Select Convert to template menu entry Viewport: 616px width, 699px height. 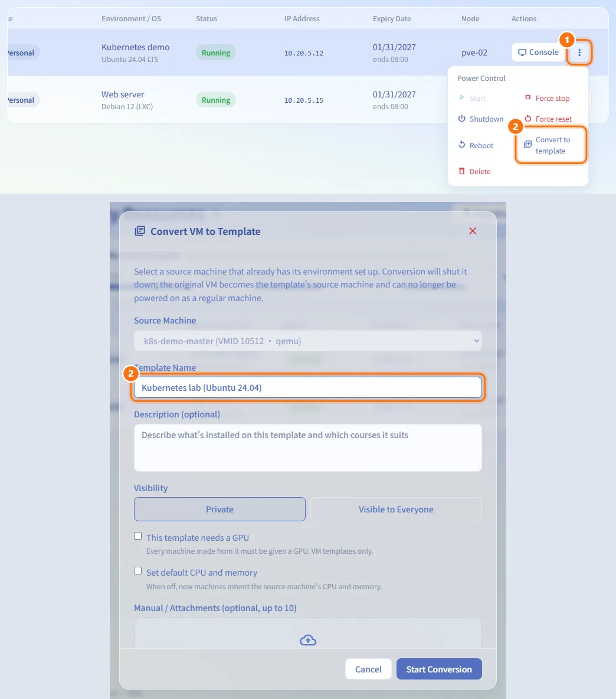coord(551,145)
